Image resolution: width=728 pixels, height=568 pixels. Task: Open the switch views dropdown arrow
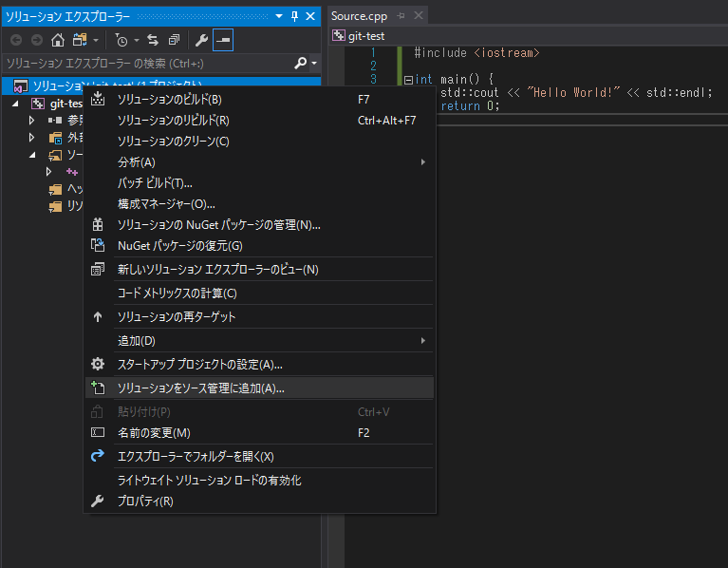pos(96,41)
